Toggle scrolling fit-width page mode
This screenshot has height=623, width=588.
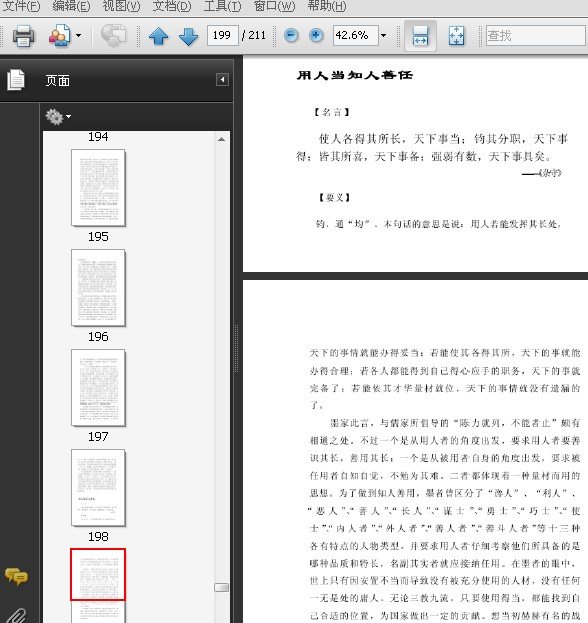(420, 36)
